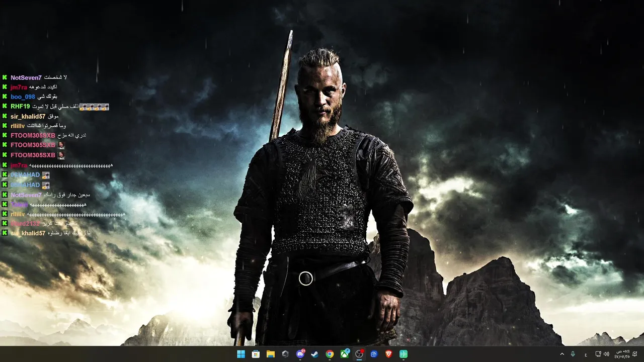Open network settings from tray icon
644x362 pixels.
tap(598, 354)
